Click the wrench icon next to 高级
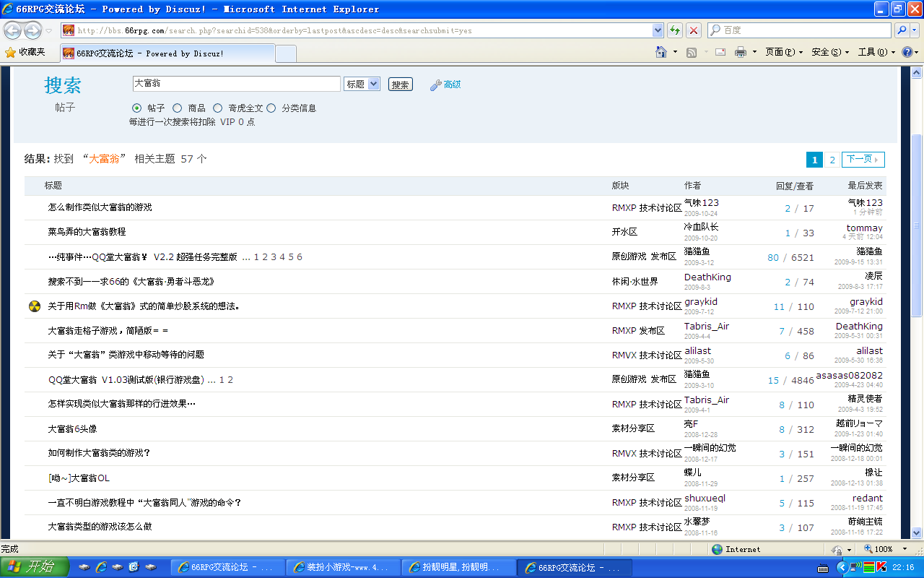Screen dimensions: 924x578 [435, 85]
